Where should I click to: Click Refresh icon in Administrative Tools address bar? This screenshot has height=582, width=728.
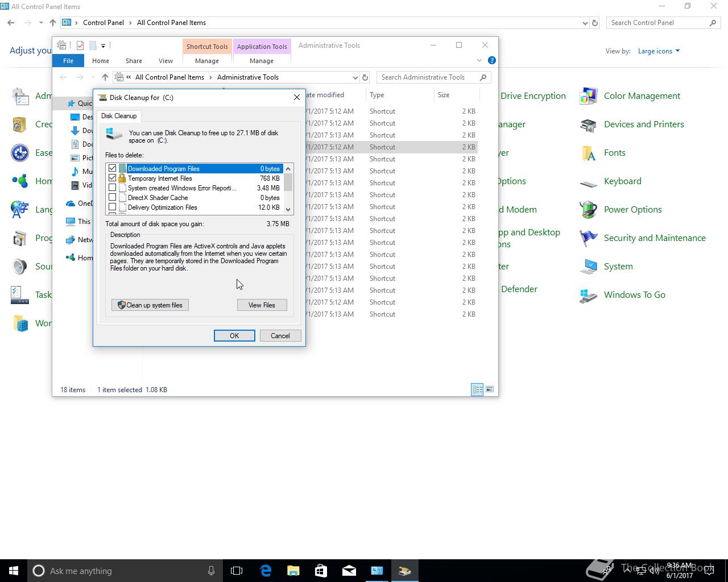[365, 77]
